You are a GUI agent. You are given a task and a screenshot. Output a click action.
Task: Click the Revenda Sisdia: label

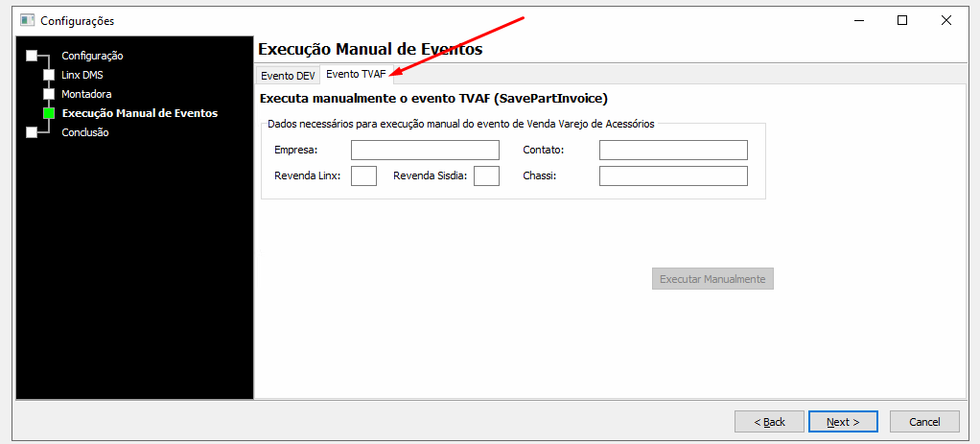click(x=430, y=175)
